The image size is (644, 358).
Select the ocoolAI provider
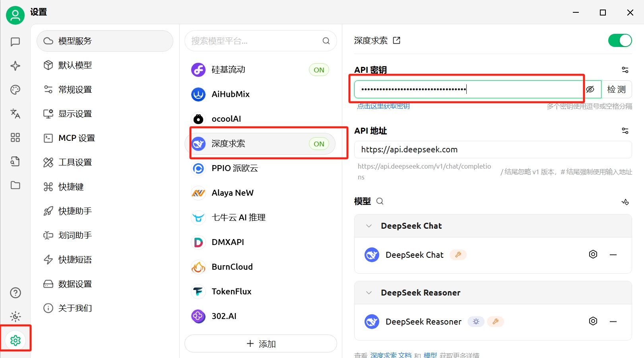[261, 119]
